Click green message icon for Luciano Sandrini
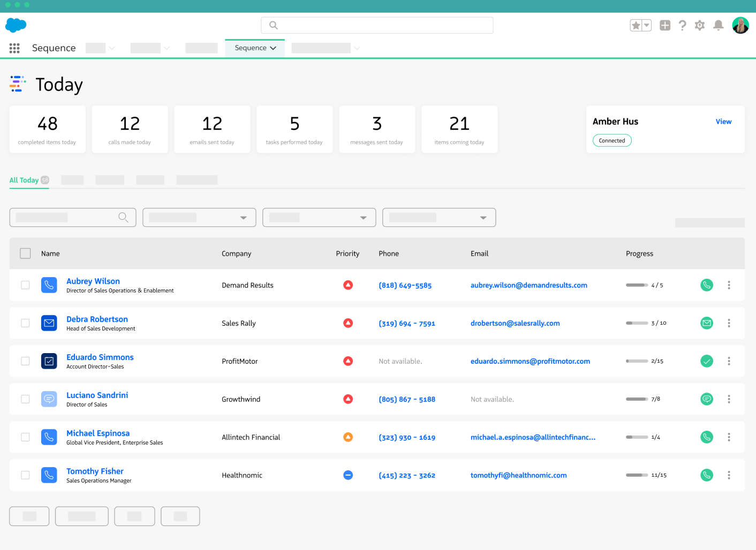 [x=706, y=399]
